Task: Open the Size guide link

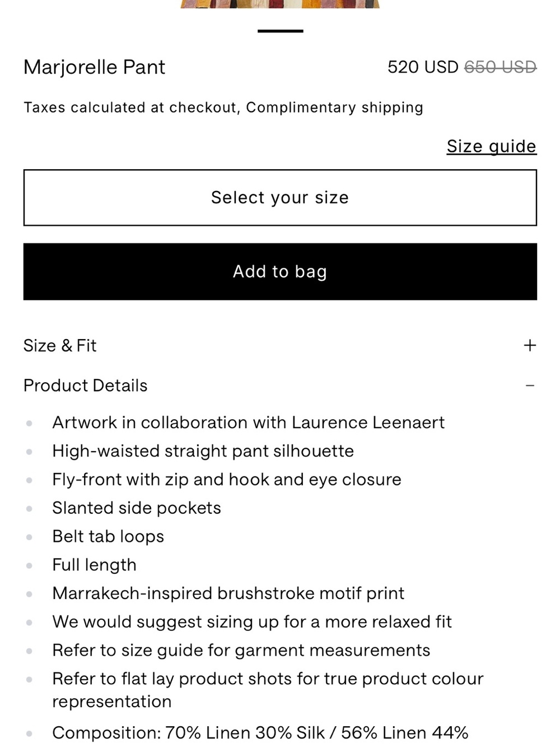Action: point(491,146)
